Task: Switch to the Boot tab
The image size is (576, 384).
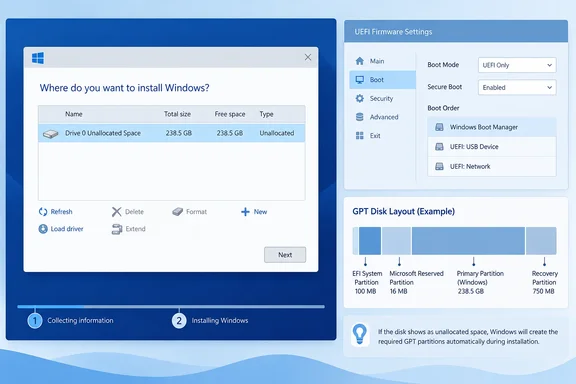Action: tap(382, 80)
